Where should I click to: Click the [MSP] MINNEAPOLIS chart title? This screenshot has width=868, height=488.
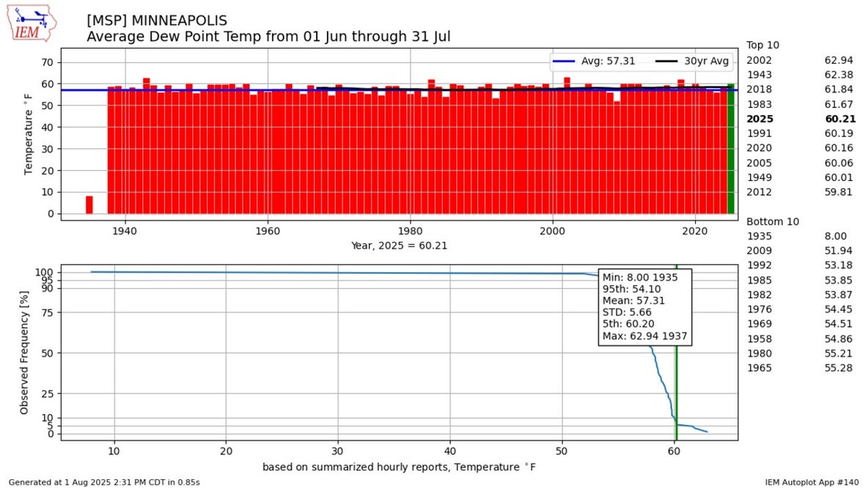157,20
